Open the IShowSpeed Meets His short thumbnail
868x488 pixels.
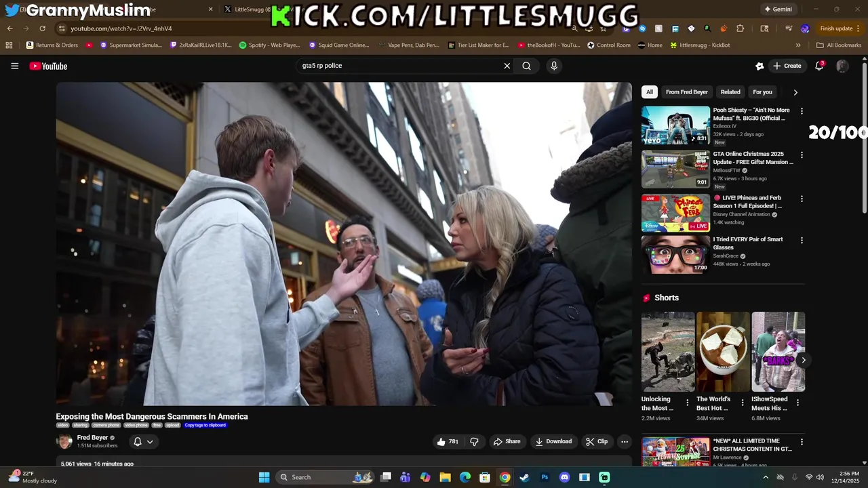(778, 352)
